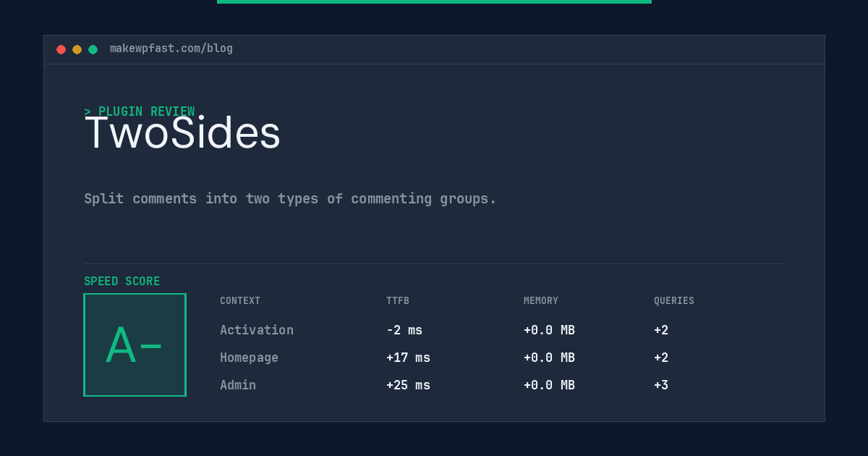The width and height of the screenshot is (868, 456).
Task: Click the SPEED SCORE heading
Action: (122, 282)
